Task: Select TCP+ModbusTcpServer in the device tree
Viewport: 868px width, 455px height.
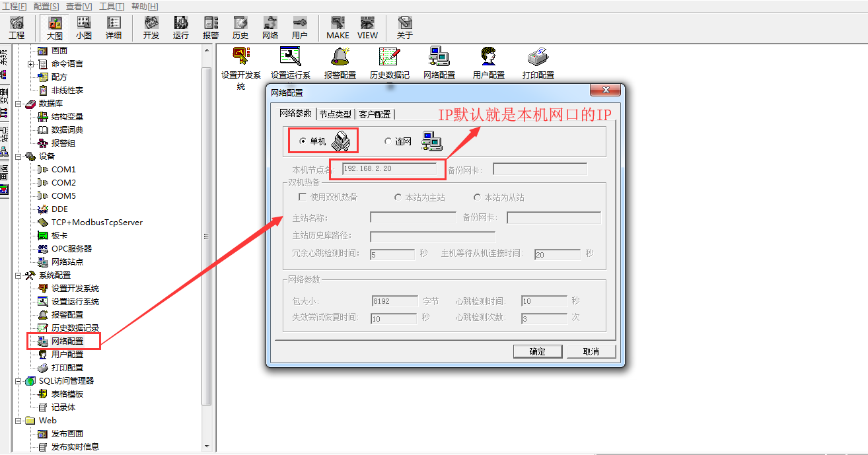Action: click(x=96, y=223)
